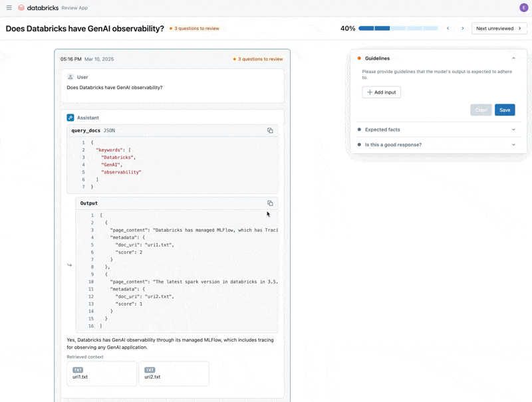532x402 pixels.
Task: Open the user profile avatar
Action: click(523, 8)
